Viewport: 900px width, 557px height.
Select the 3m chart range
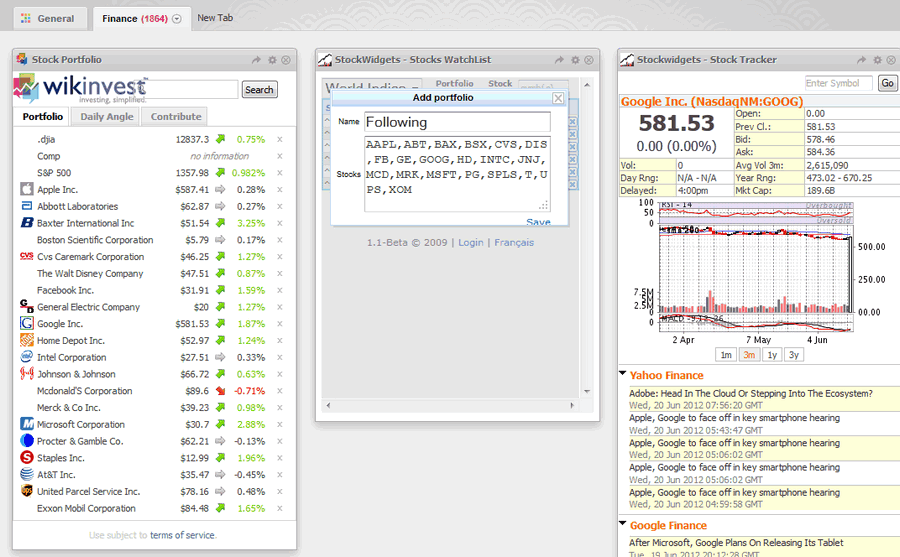749,355
